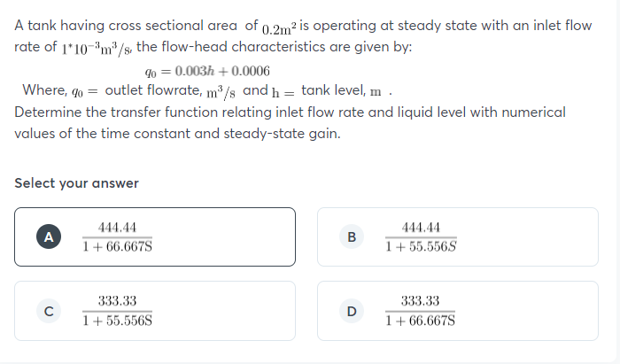Click denominator 1 + 55.556S in option B

point(421,246)
